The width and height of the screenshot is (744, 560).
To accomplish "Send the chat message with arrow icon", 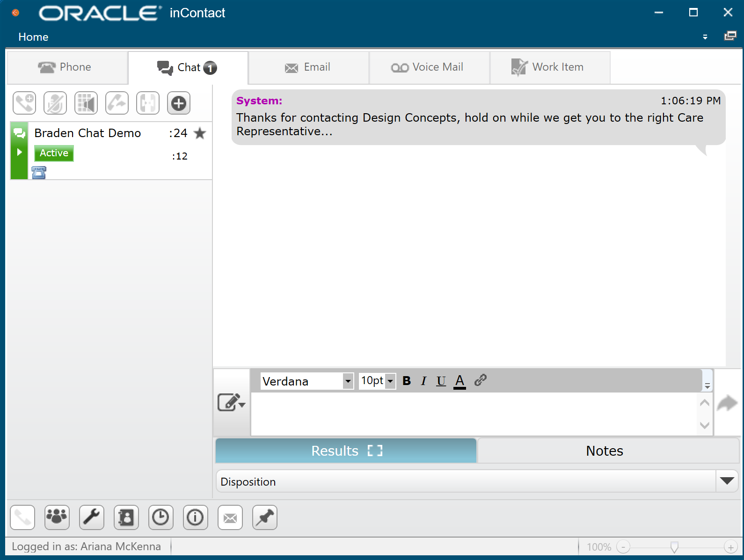I will point(727,403).
